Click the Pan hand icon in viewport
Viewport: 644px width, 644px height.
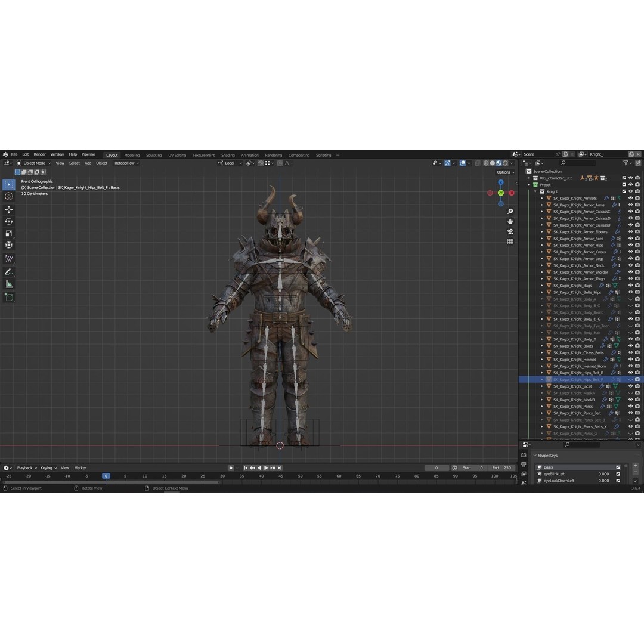(x=510, y=221)
